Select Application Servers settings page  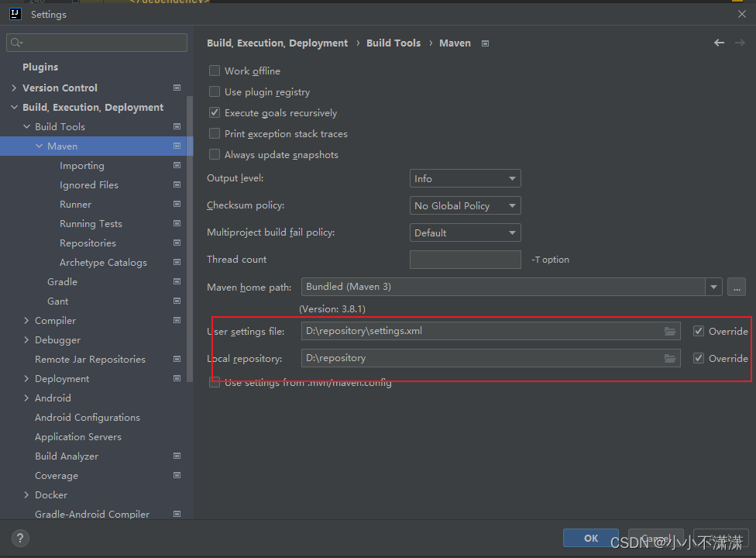coord(78,437)
